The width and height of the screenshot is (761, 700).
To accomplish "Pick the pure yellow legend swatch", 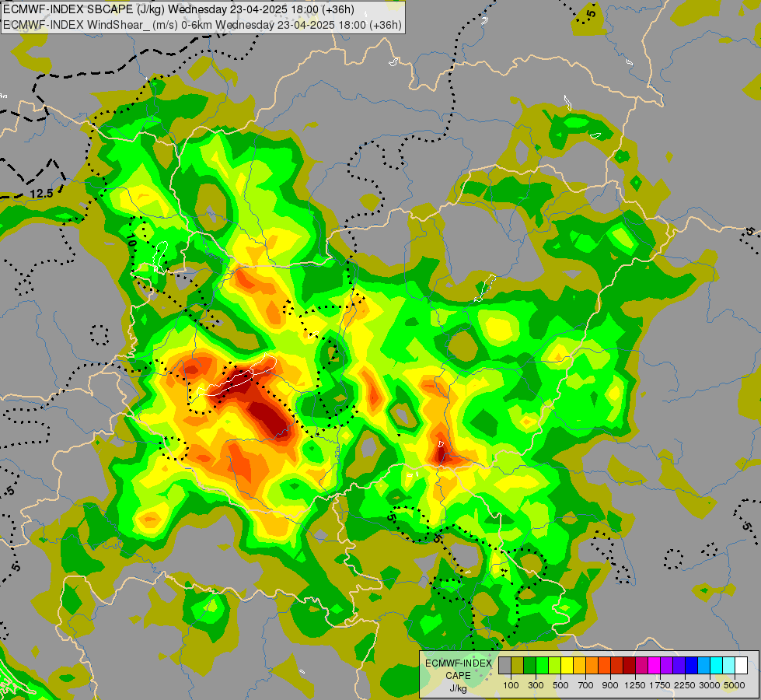I will (567, 665).
